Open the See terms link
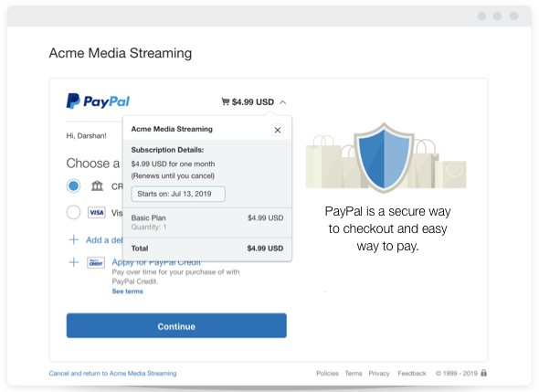539x392 pixels. [127, 291]
